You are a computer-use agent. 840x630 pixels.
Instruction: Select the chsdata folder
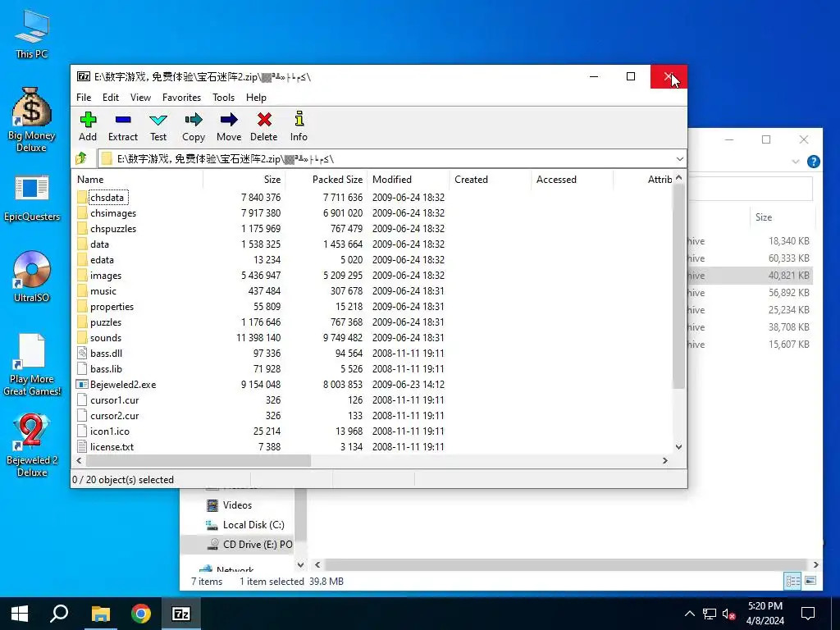point(107,197)
